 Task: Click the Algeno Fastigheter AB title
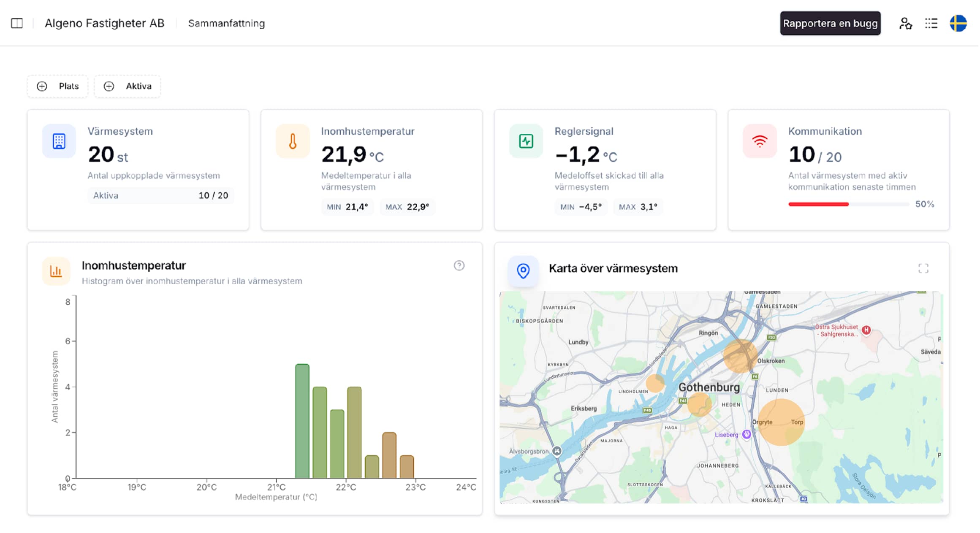(104, 23)
